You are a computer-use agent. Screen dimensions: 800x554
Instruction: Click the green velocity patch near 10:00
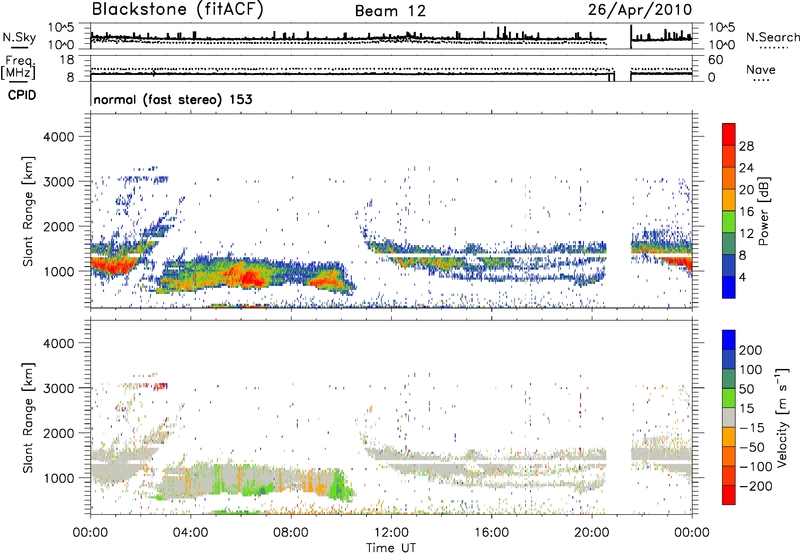tap(338, 487)
